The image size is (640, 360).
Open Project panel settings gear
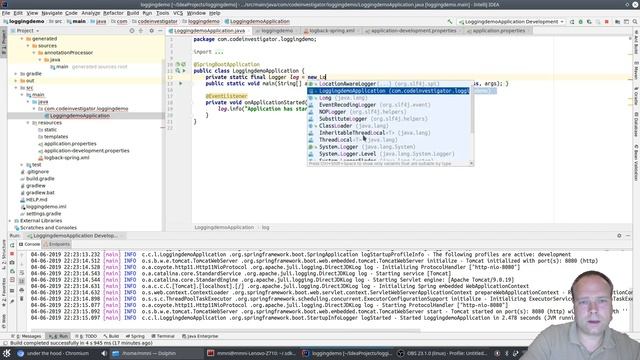tap(151, 31)
